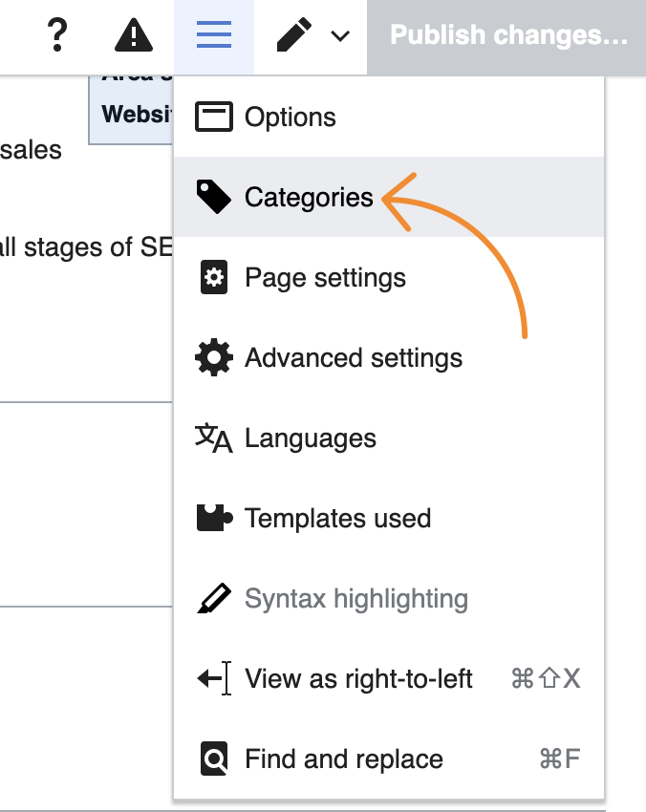Open the help question mark icon
This screenshot has width=646, height=812.
point(58,36)
